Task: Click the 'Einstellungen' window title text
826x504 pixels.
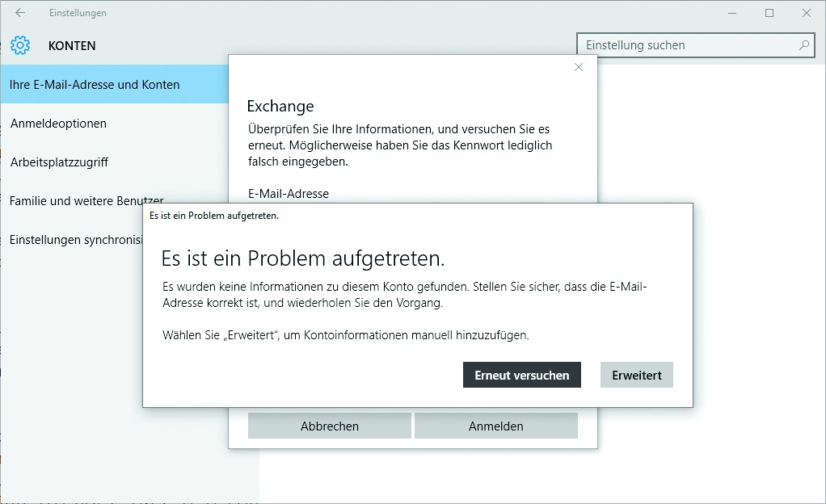Action: pyautogui.click(x=78, y=13)
